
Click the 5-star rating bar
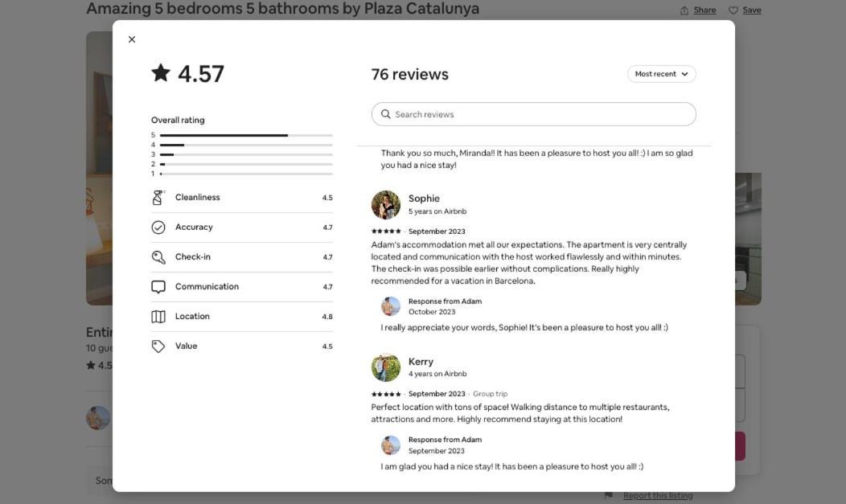[246, 135]
